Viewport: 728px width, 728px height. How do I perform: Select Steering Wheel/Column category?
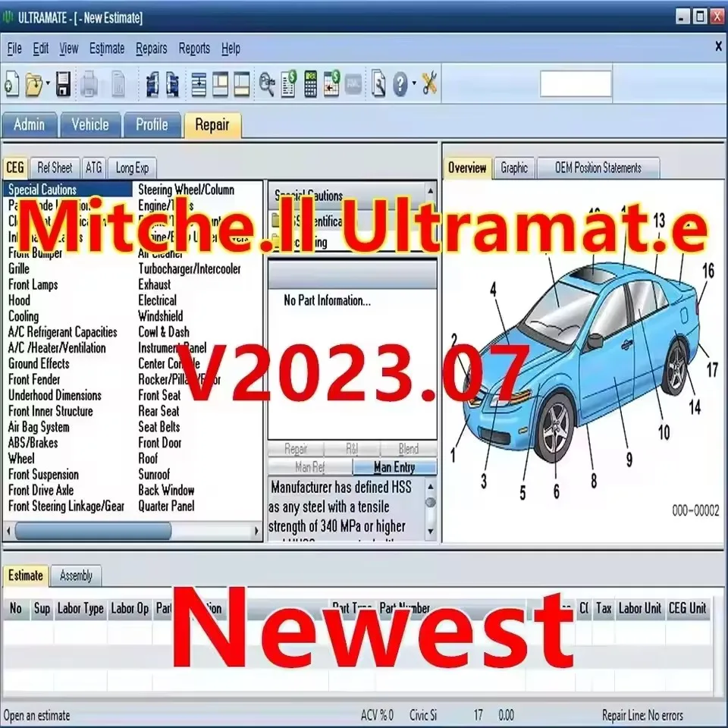[187, 190]
